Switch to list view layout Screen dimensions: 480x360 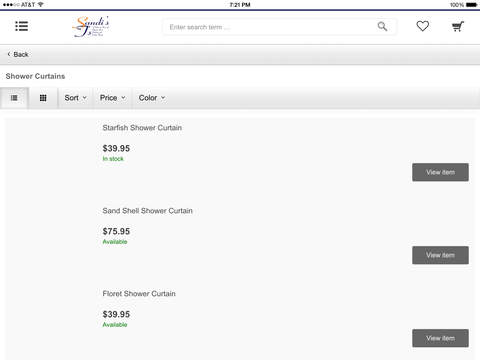14,98
